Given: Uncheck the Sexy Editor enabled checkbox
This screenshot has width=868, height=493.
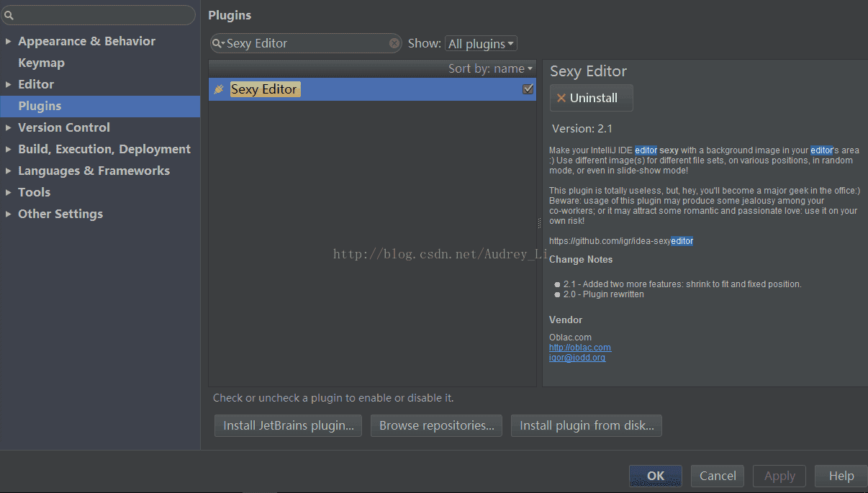Looking at the screenshot, I should tap(528, 89).
